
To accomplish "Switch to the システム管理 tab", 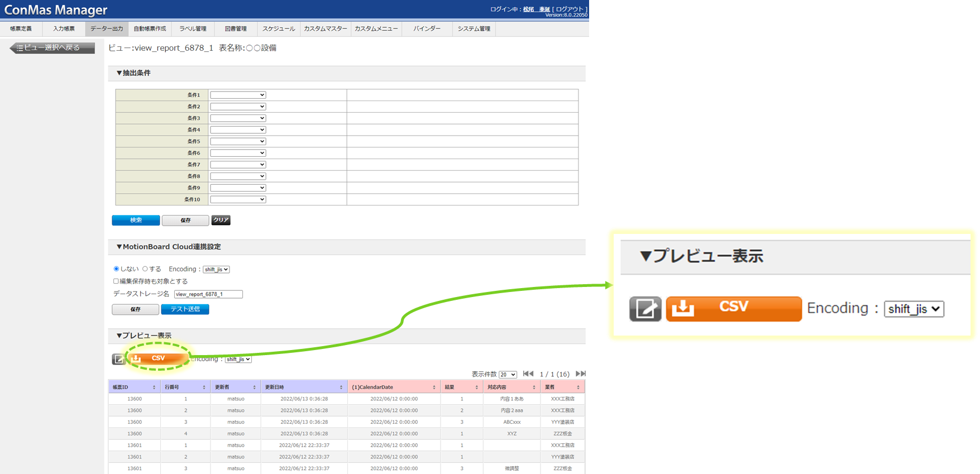I will pos(474,28).
